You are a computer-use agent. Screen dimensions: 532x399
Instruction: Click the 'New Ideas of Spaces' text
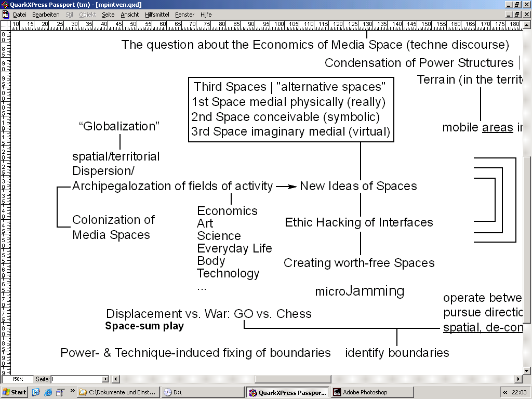point(358,186)
